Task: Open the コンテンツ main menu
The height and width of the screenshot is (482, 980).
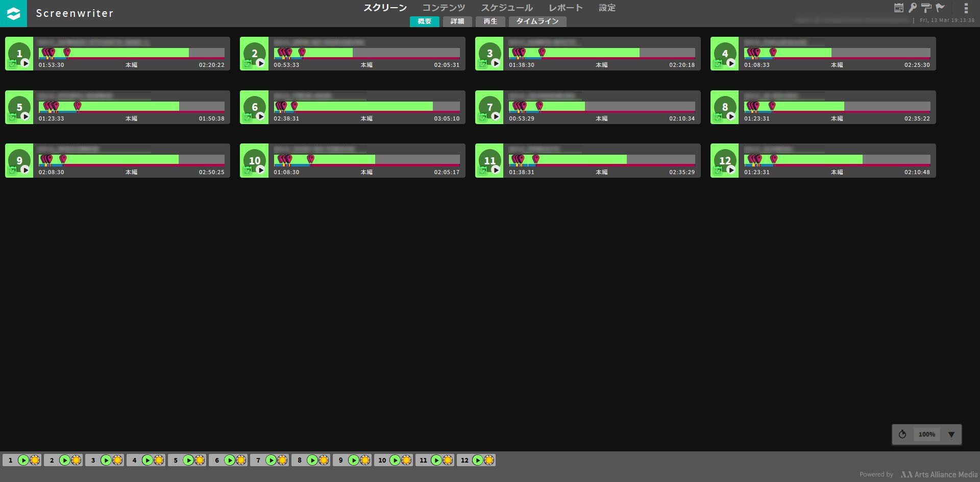Action: click(x=444, y=8)
